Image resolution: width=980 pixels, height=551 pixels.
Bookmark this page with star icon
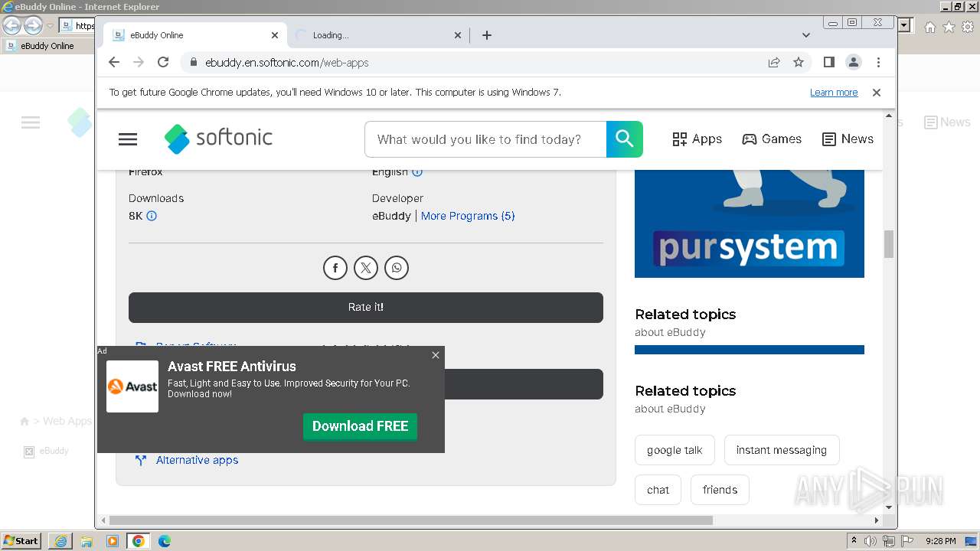(799, 62)
